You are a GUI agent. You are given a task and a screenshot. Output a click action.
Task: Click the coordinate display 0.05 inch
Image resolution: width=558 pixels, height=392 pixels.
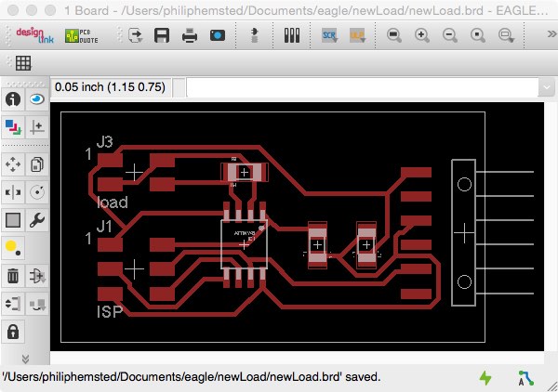(x=111, y=87)
